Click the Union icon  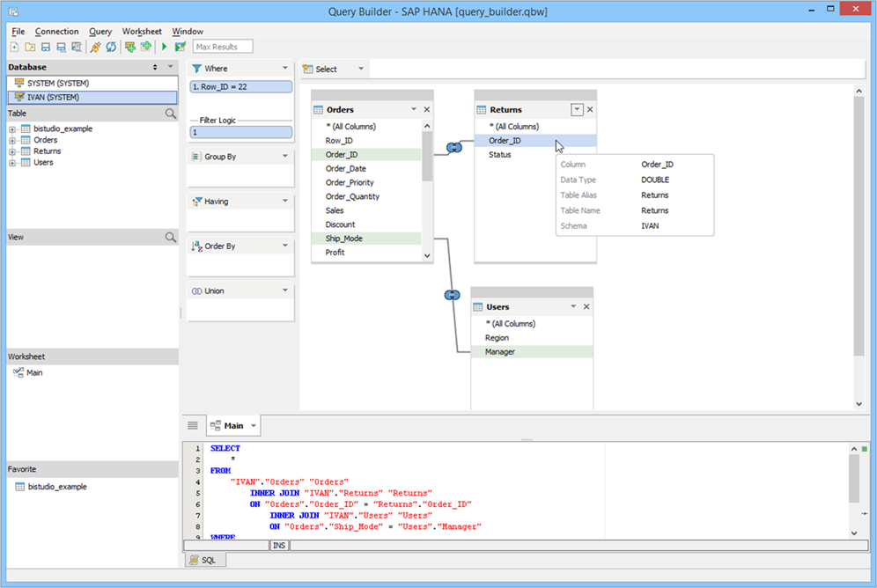[197, 290]
